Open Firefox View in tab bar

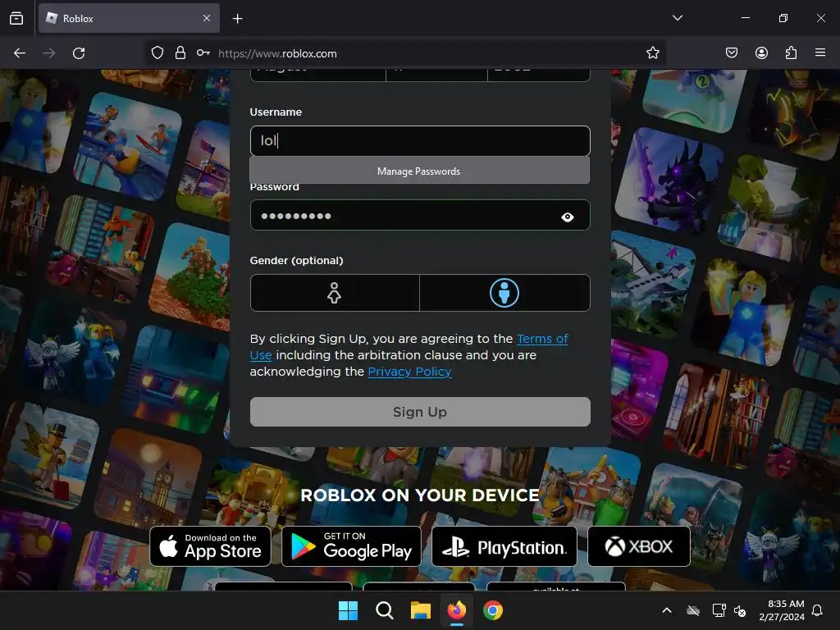coord(16,18)
